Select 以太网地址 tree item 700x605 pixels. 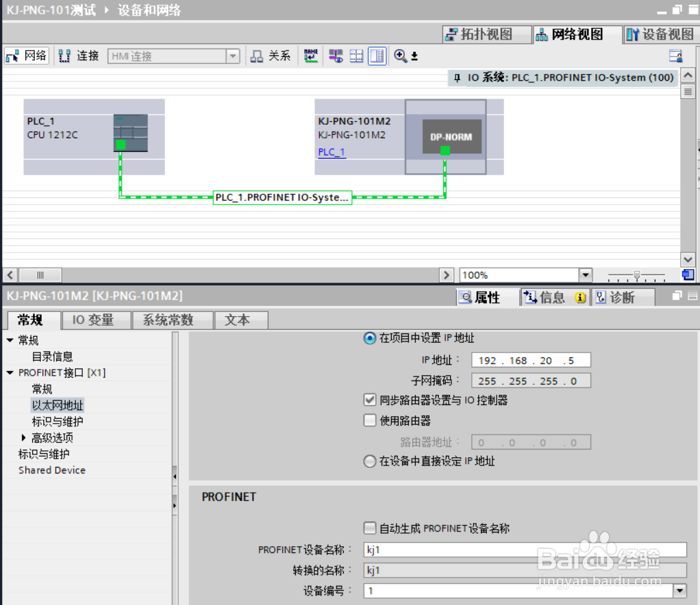(58, 405)
